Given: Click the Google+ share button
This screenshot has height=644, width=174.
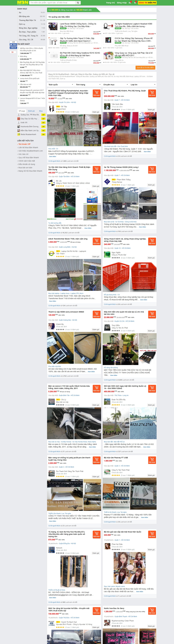Looking at the screenshot, I should (13, 52).
